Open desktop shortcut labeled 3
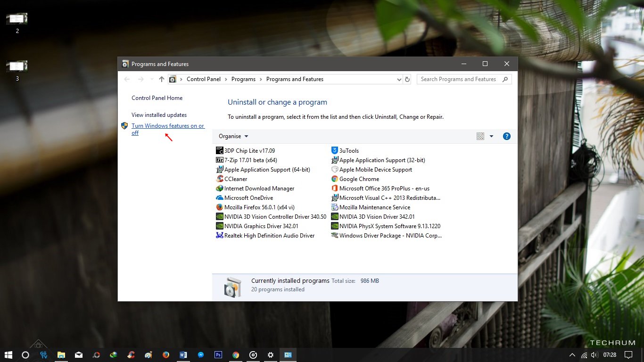This screenshot has height=362, width=644. click(17, 71)
